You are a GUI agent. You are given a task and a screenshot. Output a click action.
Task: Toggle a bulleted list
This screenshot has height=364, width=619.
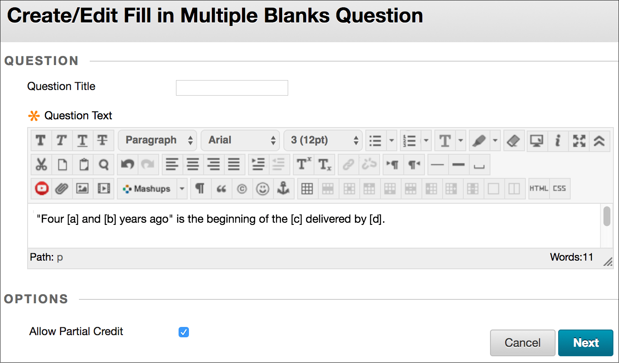376,140
